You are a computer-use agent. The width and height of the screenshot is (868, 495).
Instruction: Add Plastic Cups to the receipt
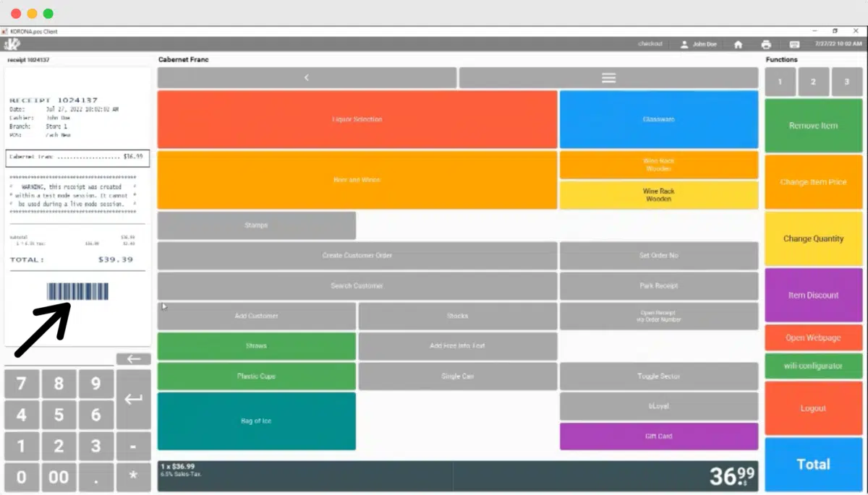257,376
